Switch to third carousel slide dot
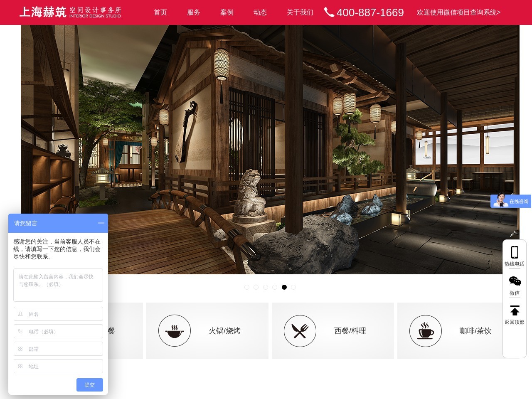 [266, 287]
